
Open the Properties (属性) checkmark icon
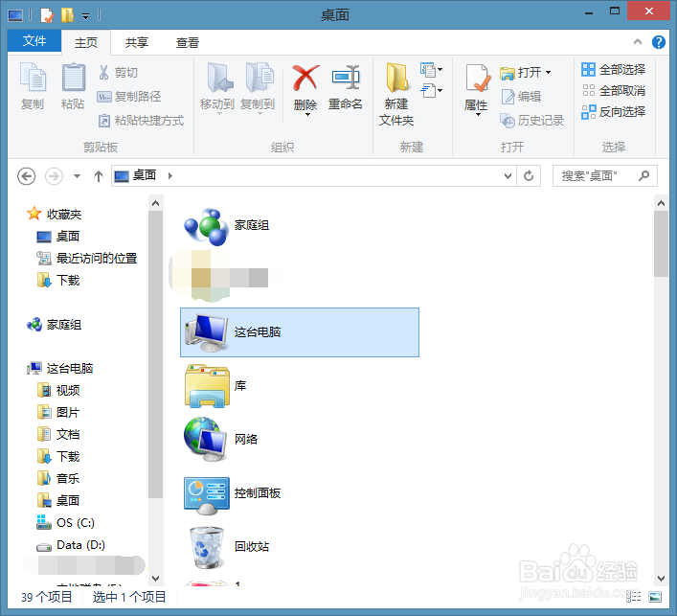pos(477,79)
